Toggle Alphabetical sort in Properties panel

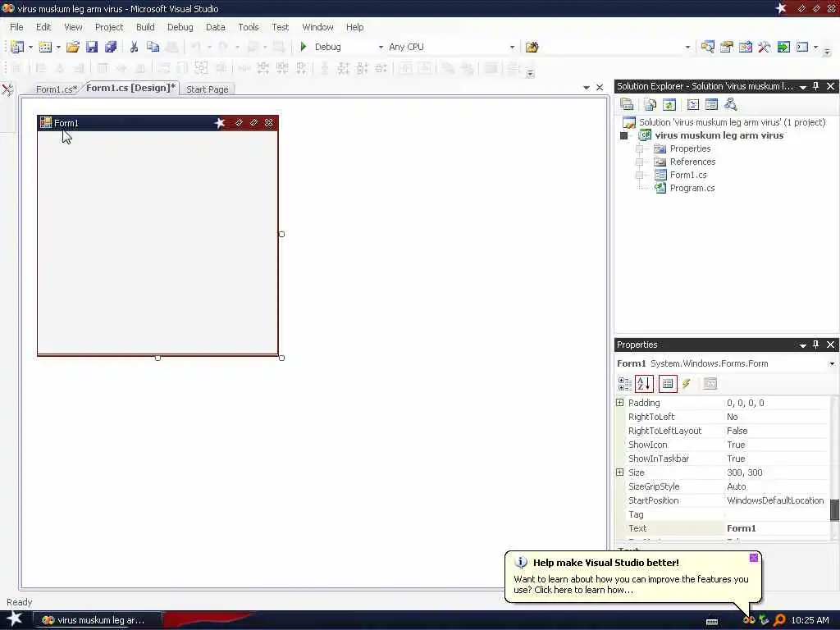coord(644,384)
